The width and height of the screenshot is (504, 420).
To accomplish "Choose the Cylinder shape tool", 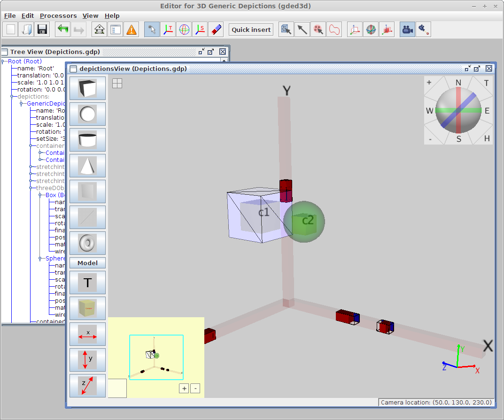I will [x=87, y=139].
